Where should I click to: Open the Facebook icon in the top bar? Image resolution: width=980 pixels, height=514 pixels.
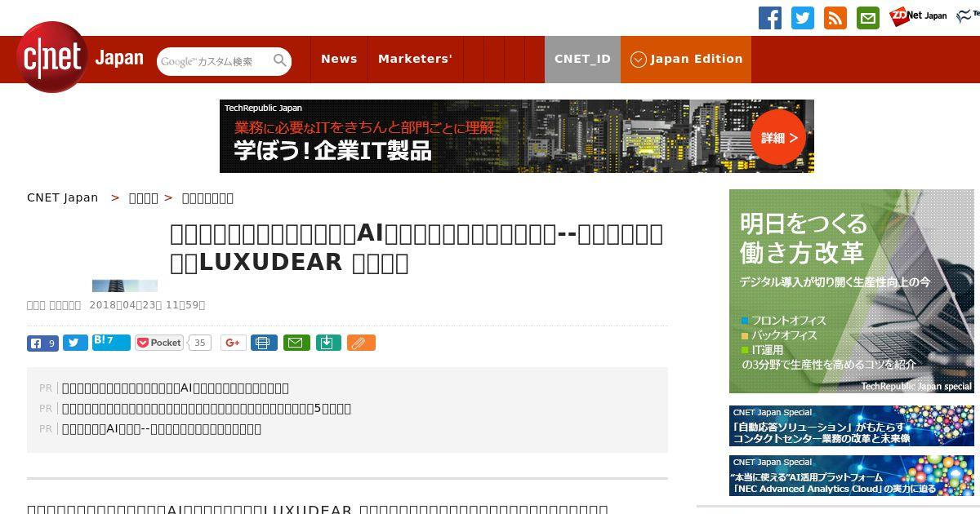(x=769, y=18)
